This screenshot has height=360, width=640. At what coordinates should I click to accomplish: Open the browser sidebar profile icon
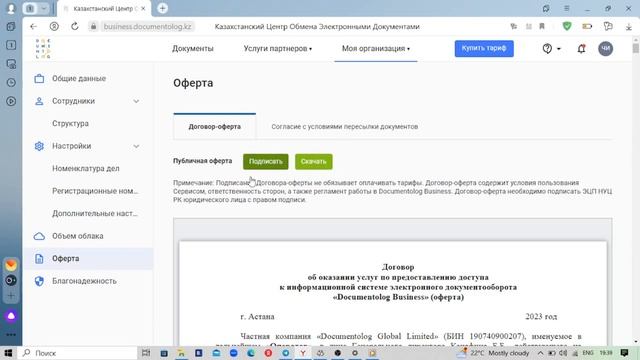tap(11, 8)
